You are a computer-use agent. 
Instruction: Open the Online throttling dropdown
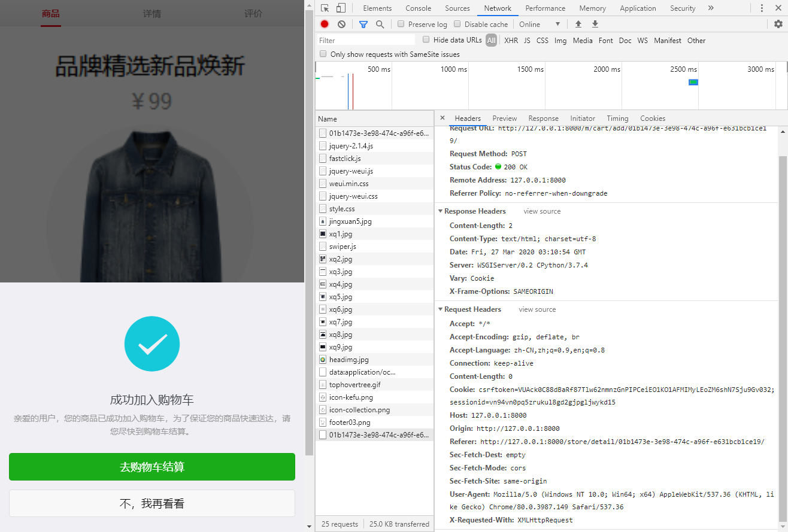540,25
